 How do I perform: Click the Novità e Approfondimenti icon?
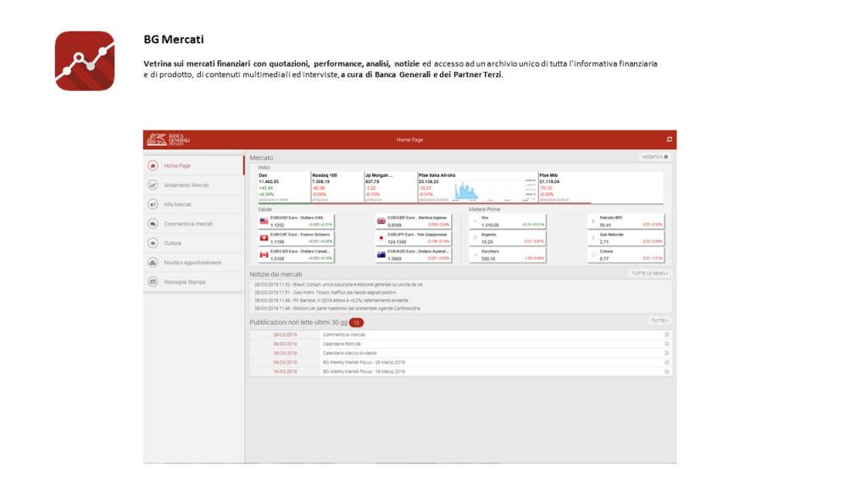tap(153, 263)
